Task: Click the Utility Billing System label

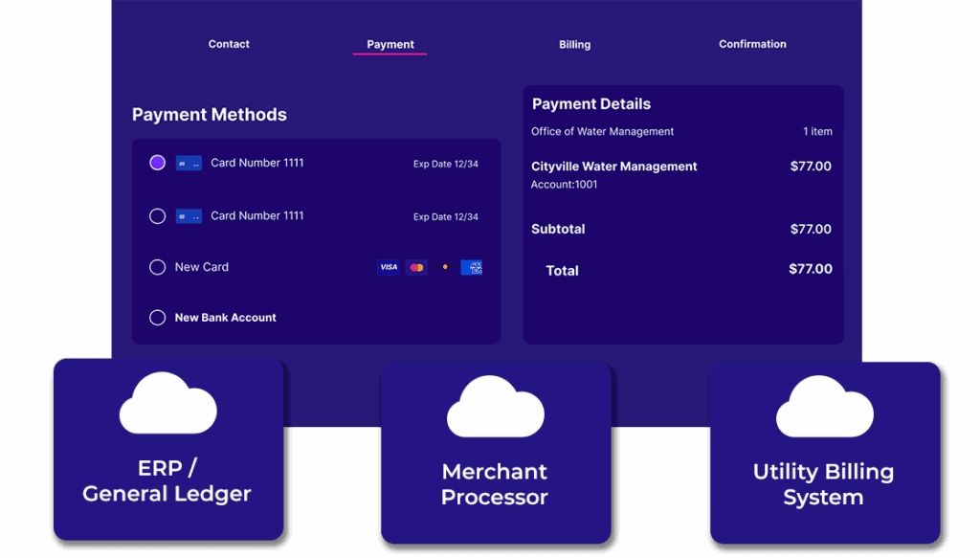Action: click(x=823, y=484)
